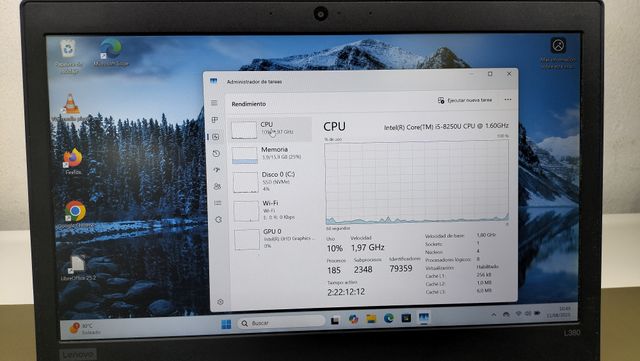Click the 2348 threads count
The width and height of the screenshot is (640, 361).
point(363,269)
